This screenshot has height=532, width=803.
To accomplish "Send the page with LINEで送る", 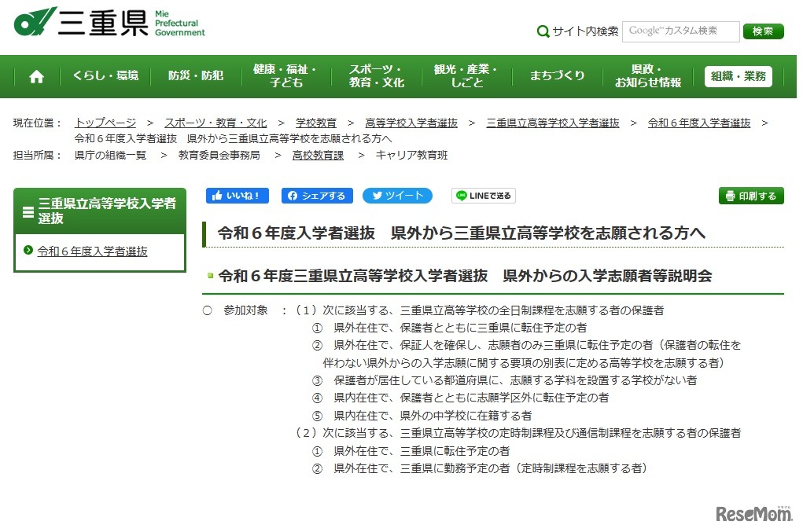I will click(482, 196).
